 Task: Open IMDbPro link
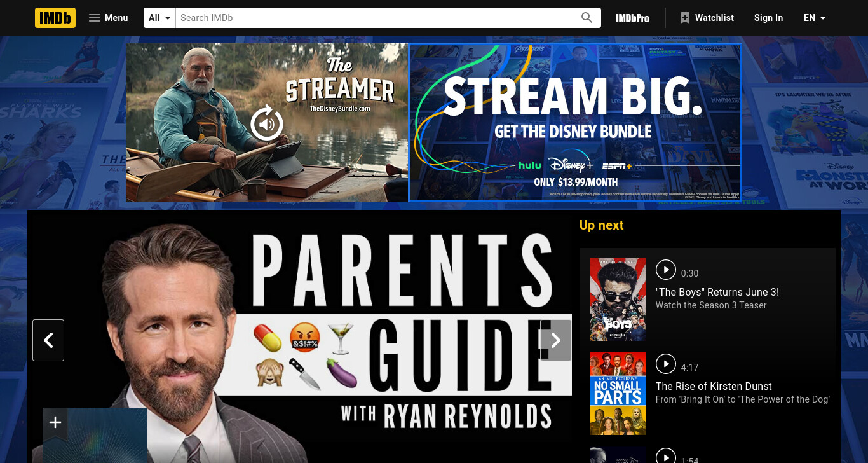click(632, 18)
